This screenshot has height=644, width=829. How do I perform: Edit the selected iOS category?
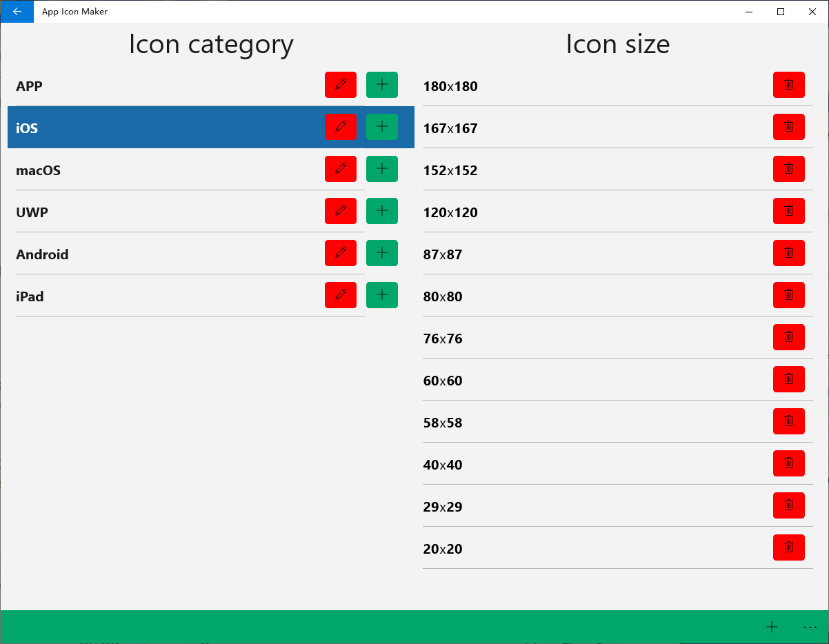tap(341, 127)
